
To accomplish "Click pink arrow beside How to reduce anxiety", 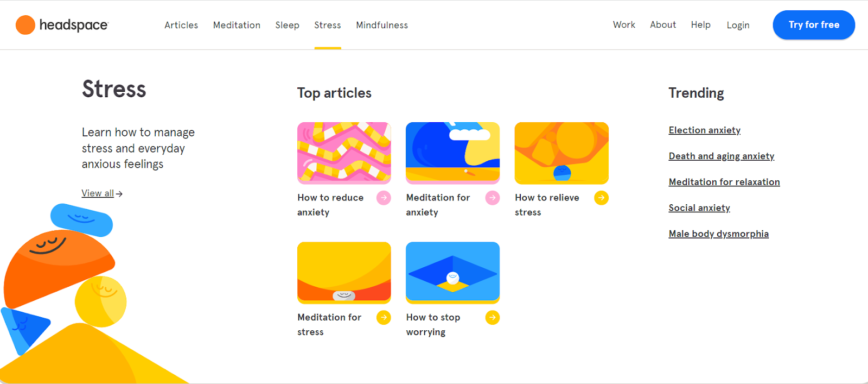I will click(x=384, y=198).
